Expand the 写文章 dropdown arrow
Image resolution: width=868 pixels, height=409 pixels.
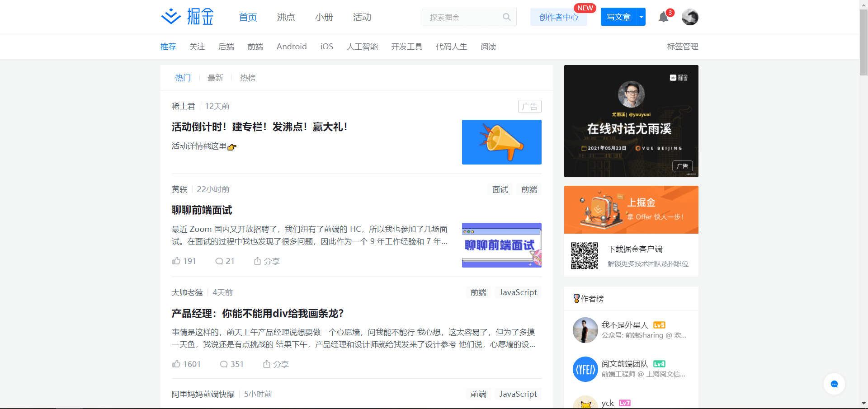coord(641,17)
